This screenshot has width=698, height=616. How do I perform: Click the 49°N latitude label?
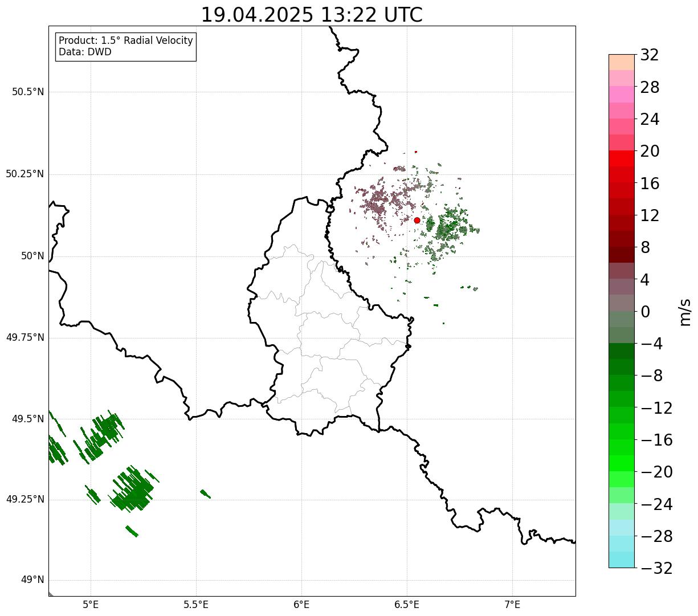(32, 580)
